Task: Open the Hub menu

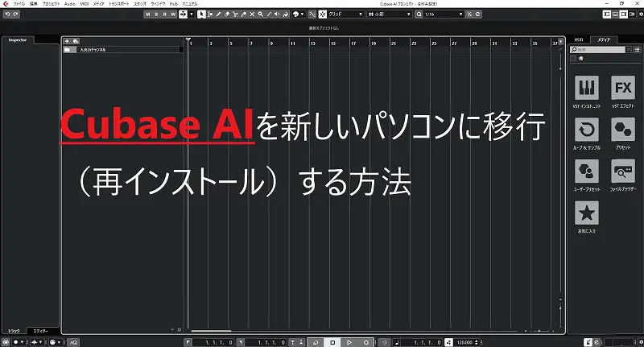Action: pos(174,4)
